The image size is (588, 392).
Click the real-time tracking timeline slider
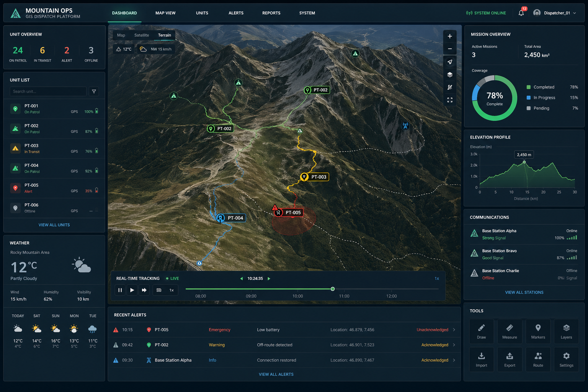(x=332, y=289)
